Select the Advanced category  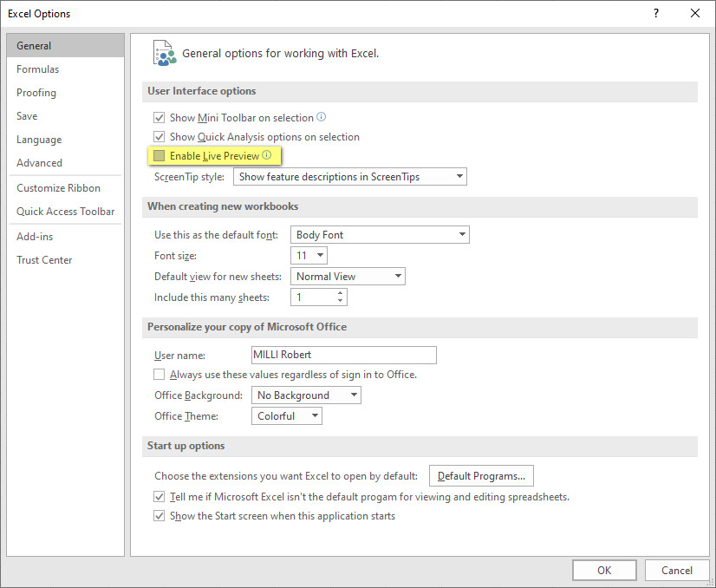[x=65, y=163]
